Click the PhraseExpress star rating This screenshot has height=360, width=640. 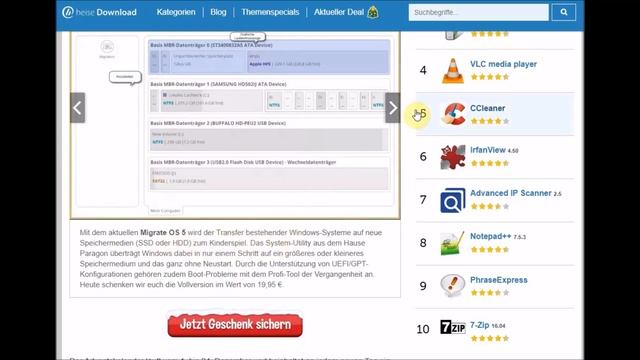(x=490, y=293)
